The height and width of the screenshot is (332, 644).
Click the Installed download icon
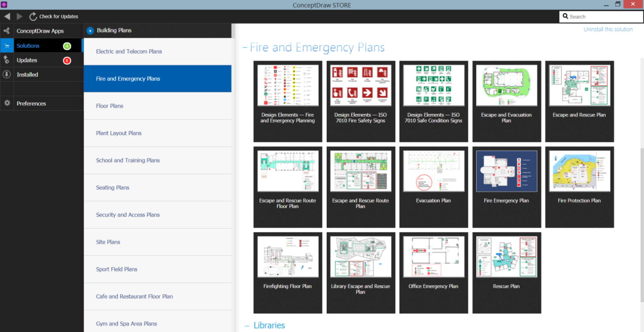(6, 74)
